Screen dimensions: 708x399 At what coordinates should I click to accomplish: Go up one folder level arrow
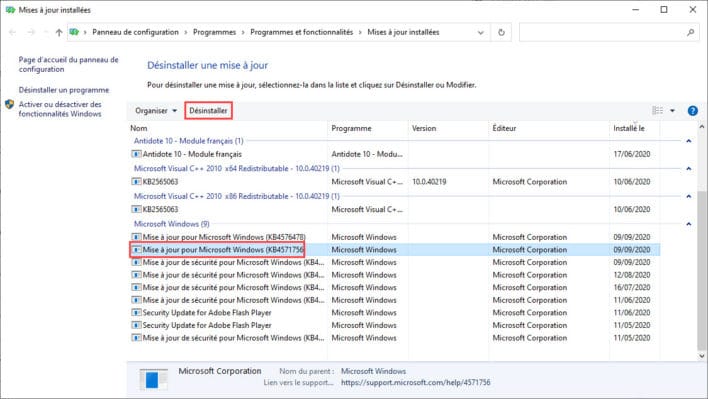click(x=59, y=32)
